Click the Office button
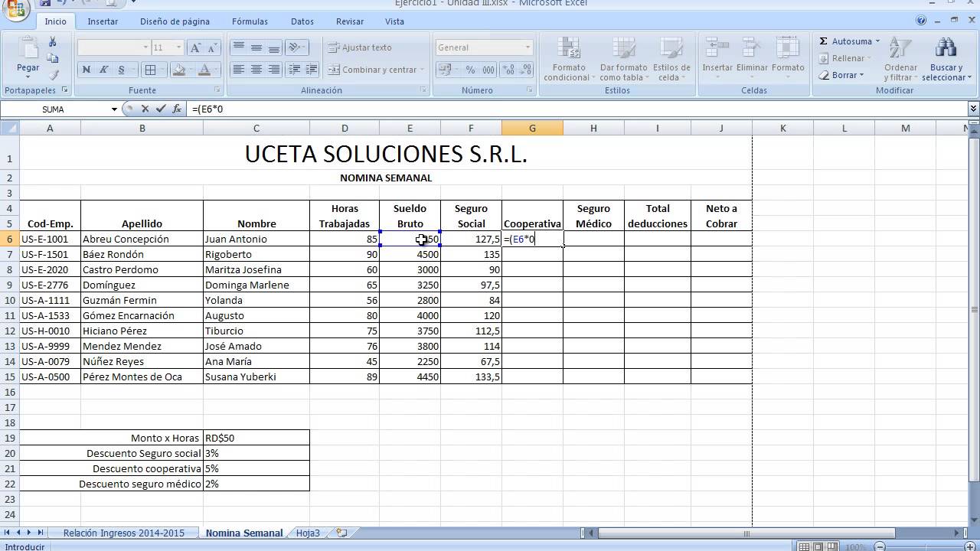 (x=15, y=10)
